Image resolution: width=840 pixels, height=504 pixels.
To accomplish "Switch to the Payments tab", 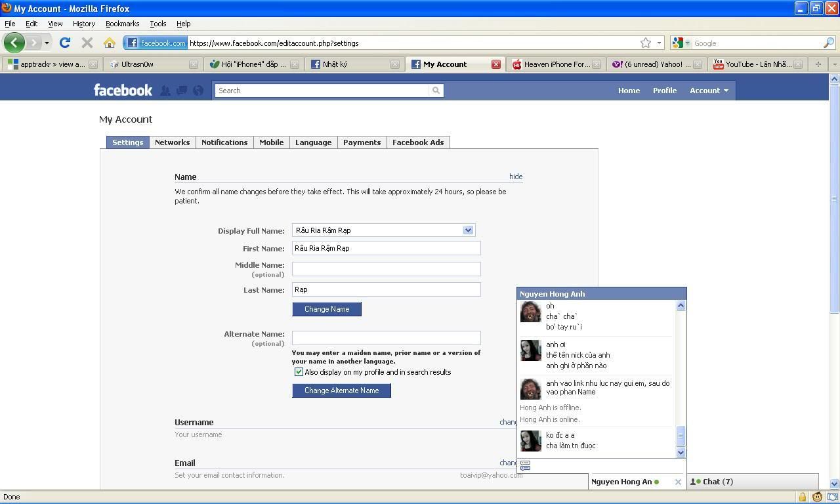I will (362, 142).
